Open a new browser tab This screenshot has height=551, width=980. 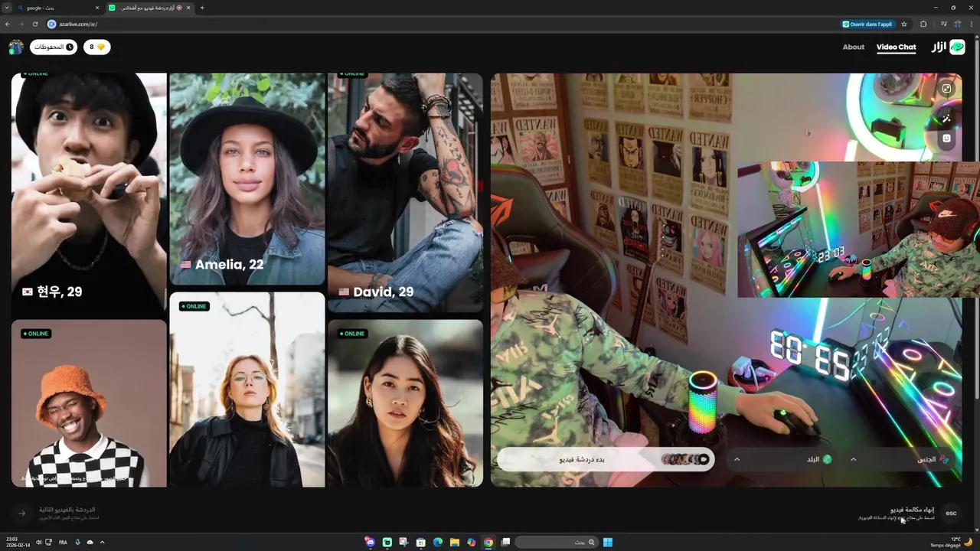point(202,8)
